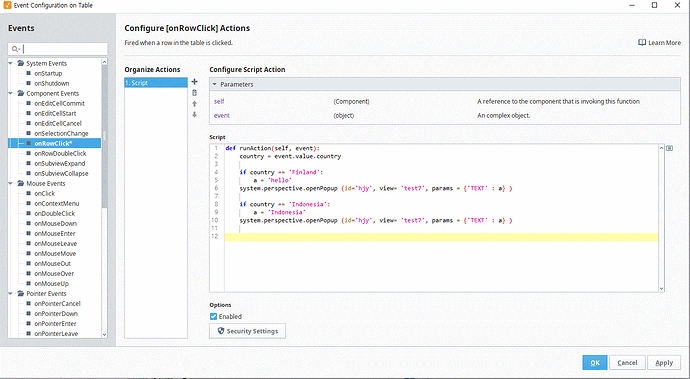Add a new action with the plus icon

(195, 82)
